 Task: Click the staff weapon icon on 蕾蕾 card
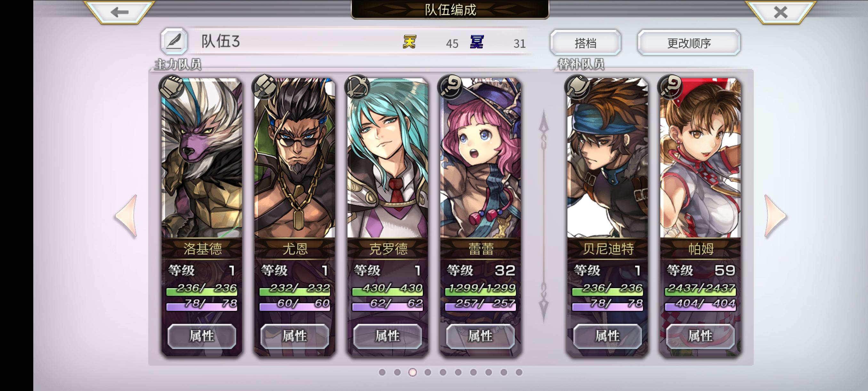[x=450, y=86]
